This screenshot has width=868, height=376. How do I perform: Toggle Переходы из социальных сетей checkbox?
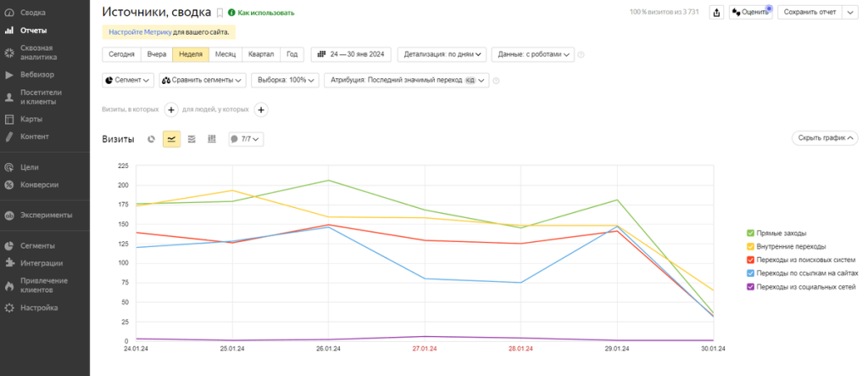750,287
